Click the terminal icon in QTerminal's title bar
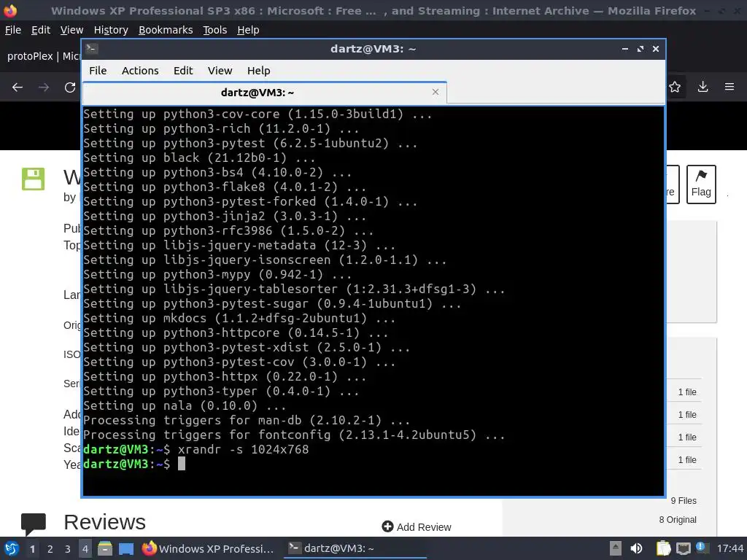747x560 pixels. [91, 48]
